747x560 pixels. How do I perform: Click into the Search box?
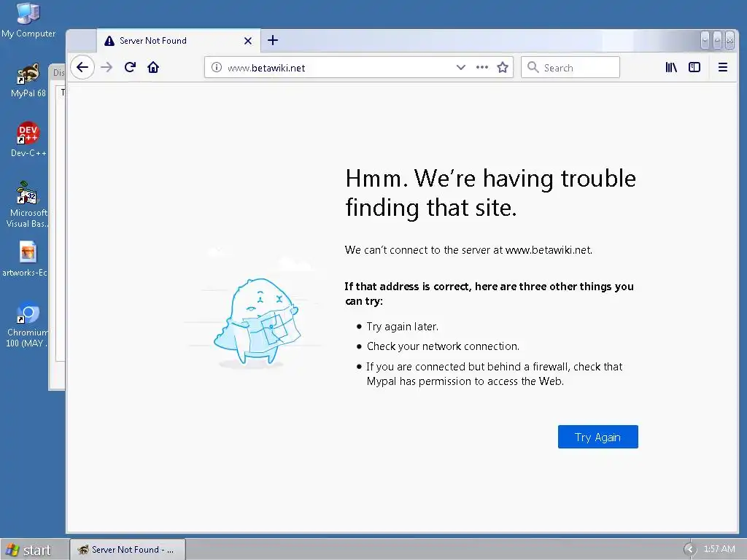(570, 67)
